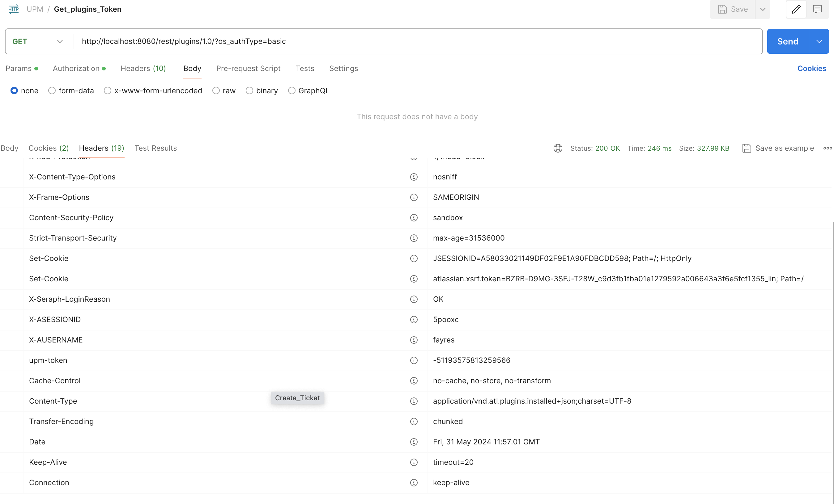Select the GraphQL body type
This screenshot has width=834, height=504.
coord(291,91)
